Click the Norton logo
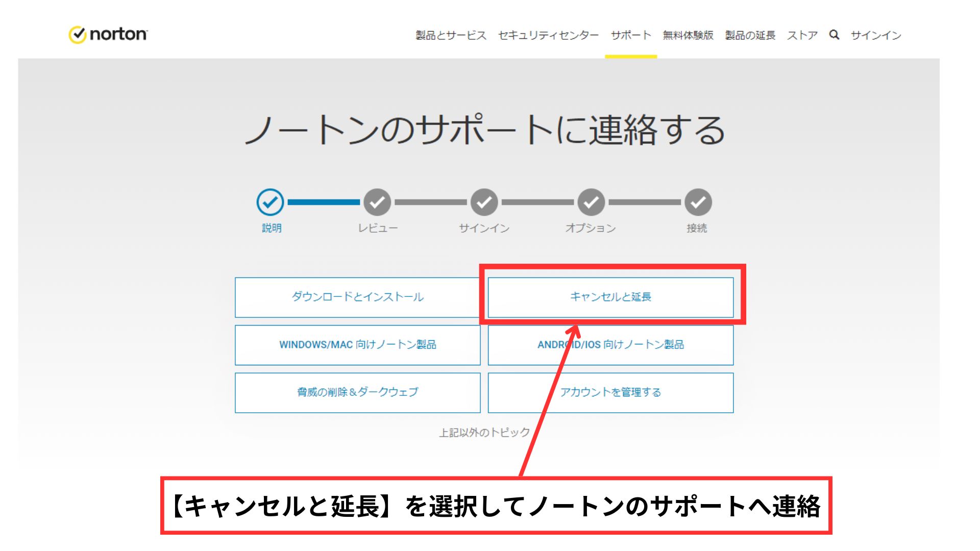This screenshot has width=980, height=551. pos(108,34)
